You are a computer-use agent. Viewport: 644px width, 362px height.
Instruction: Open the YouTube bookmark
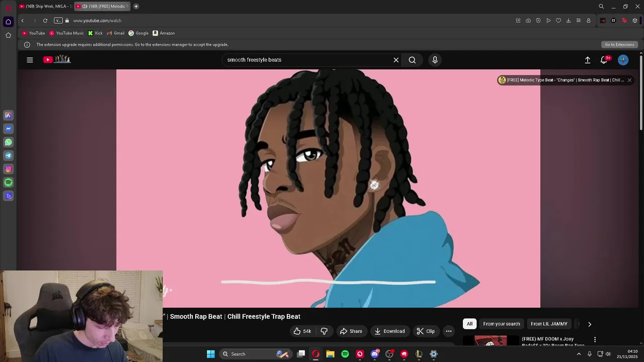[33, 33]
